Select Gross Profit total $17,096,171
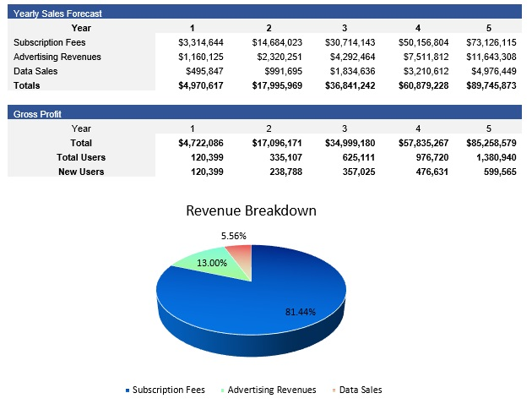Screen dimensions: 532x404 pos(277,143)
